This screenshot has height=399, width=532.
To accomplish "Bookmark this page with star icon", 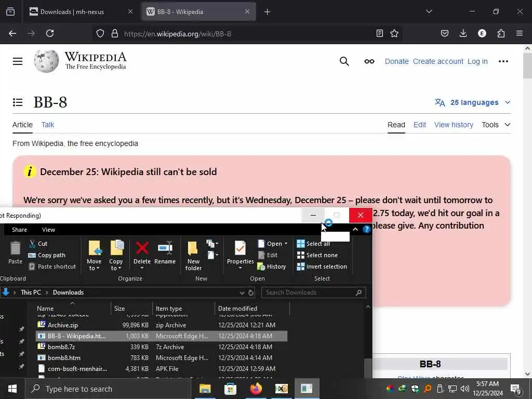I will click(x=394, y=33).
